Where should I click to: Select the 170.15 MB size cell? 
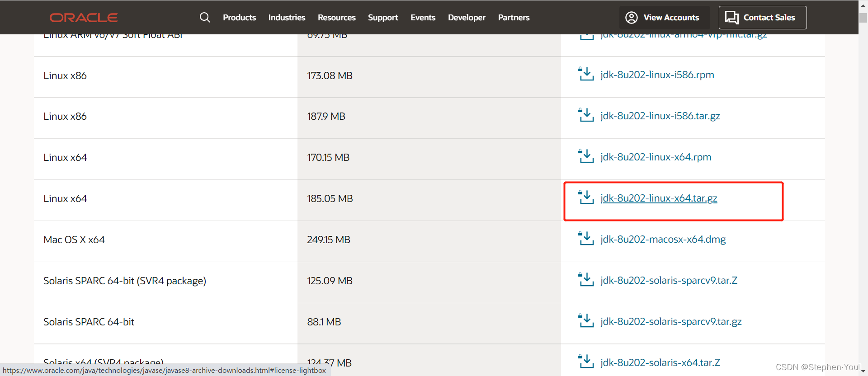(429, 160)
